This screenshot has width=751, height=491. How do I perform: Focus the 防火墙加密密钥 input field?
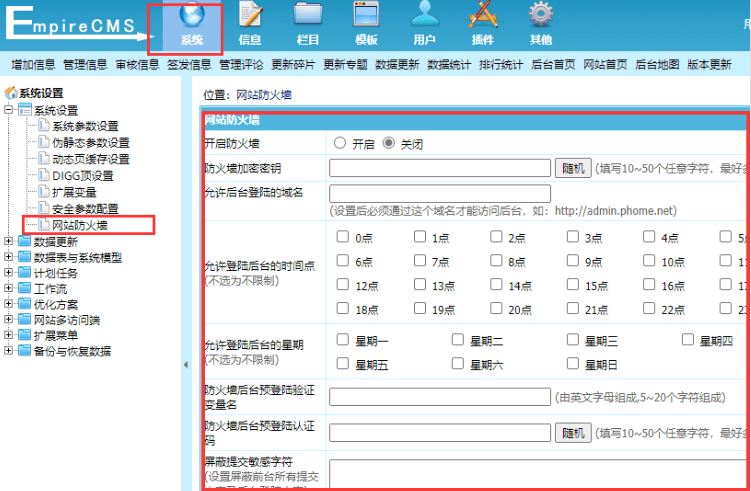pyautogui.click(x=440, y=168)
